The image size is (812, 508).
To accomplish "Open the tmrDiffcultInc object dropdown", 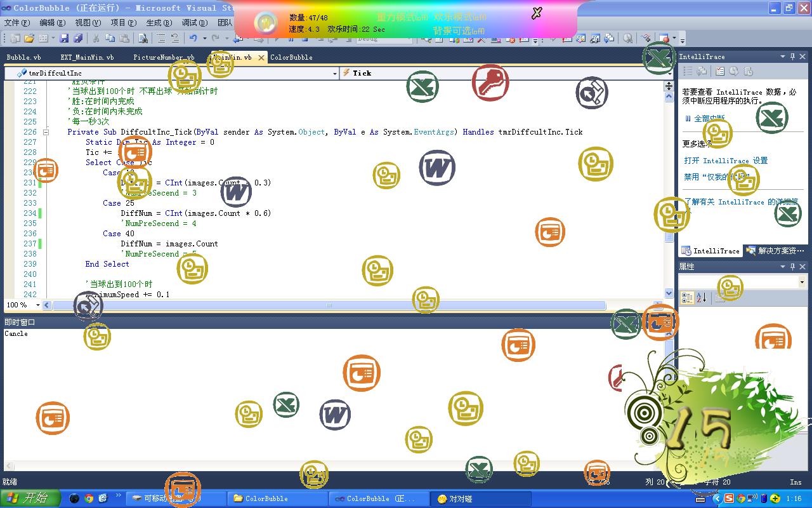I will (x=335, y=74).
